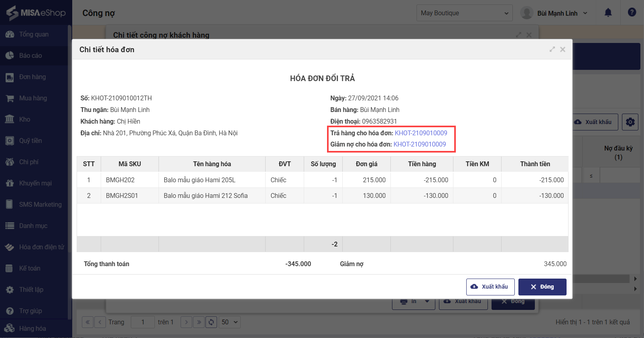Open the help question mark in header
Viewport: 644px width, 338px height.
(x=632, y=12)
